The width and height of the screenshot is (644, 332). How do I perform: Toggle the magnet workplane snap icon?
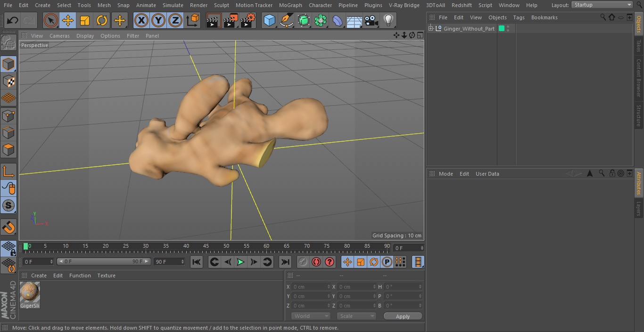click(8, 227)
